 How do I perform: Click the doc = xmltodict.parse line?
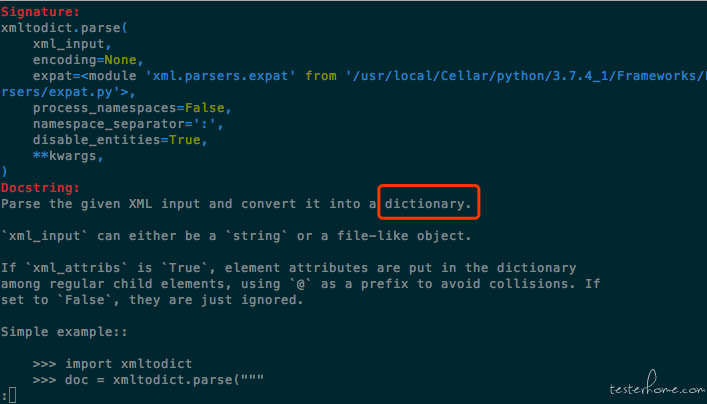(x=148, y=380)
